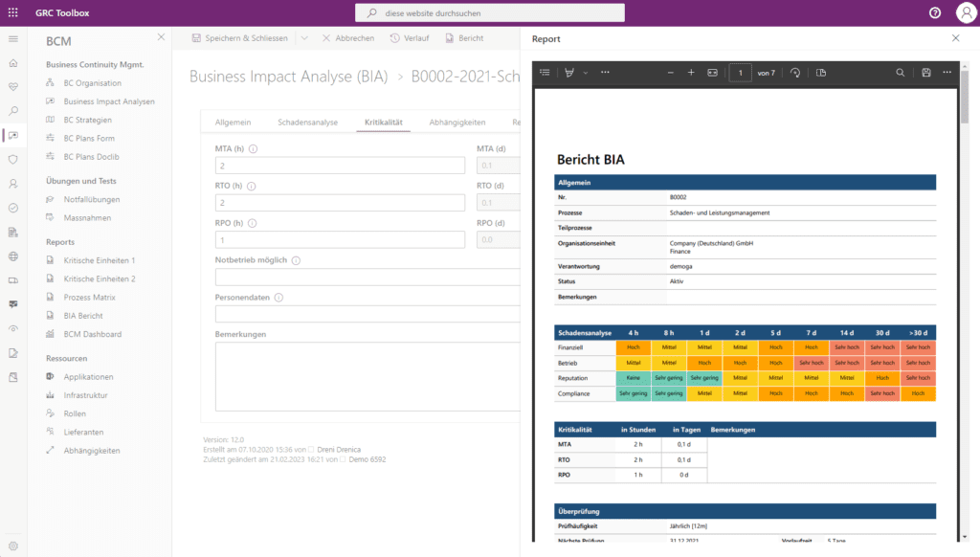Screen dimensions: 980x557
Task: Open Abhängigkeiten in sidebar Ressourcen
Action: tap(91, 450)
